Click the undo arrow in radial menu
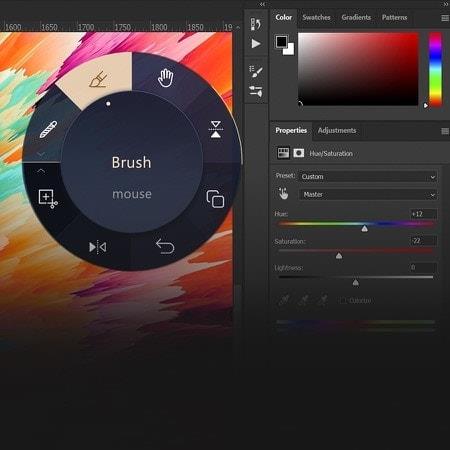Image resolution: width=450 pixels, height=450 pixels. click(165, 246)
